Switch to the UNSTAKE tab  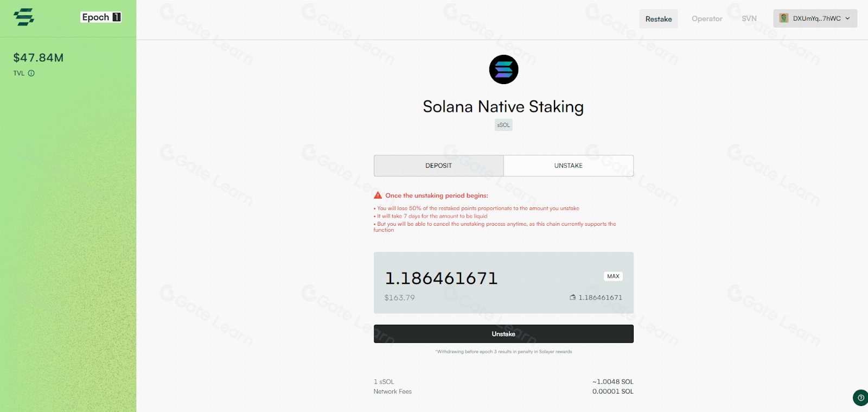(569, 166)
